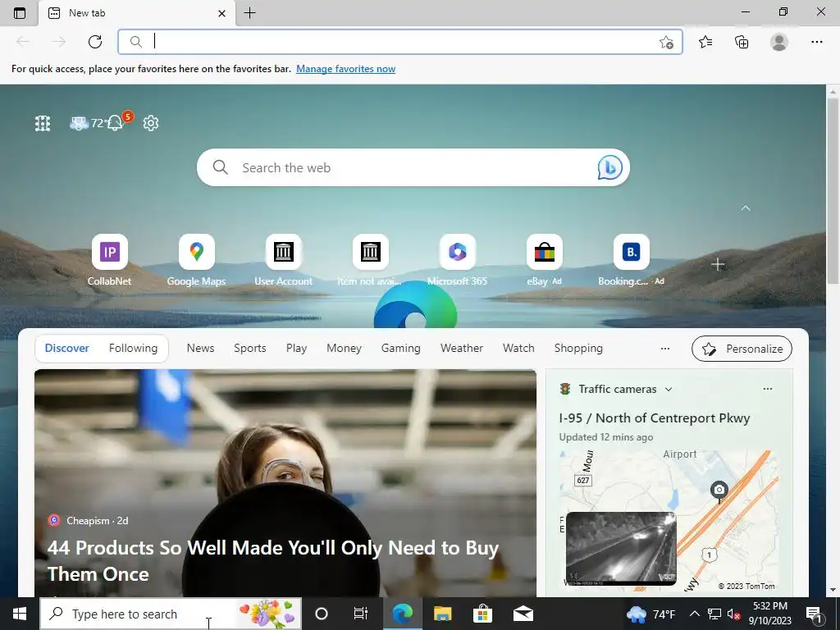Click the Personalize button

click(742, 349)
